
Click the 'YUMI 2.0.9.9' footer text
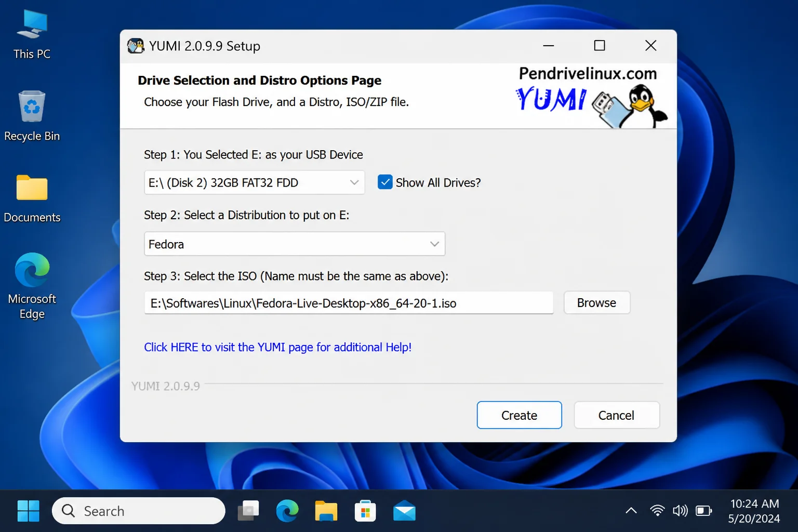(165, 386)
